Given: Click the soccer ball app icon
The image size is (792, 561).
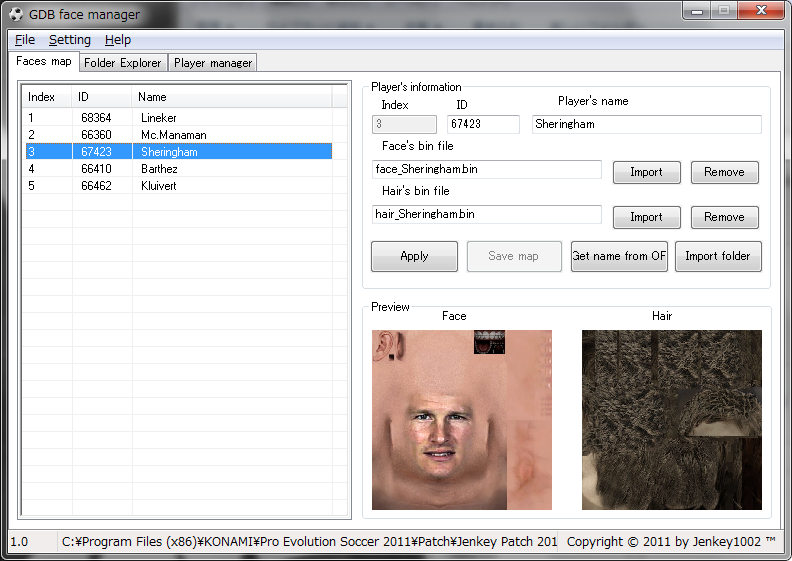Looking at the screenshot, I should click(x=14, y=14).
